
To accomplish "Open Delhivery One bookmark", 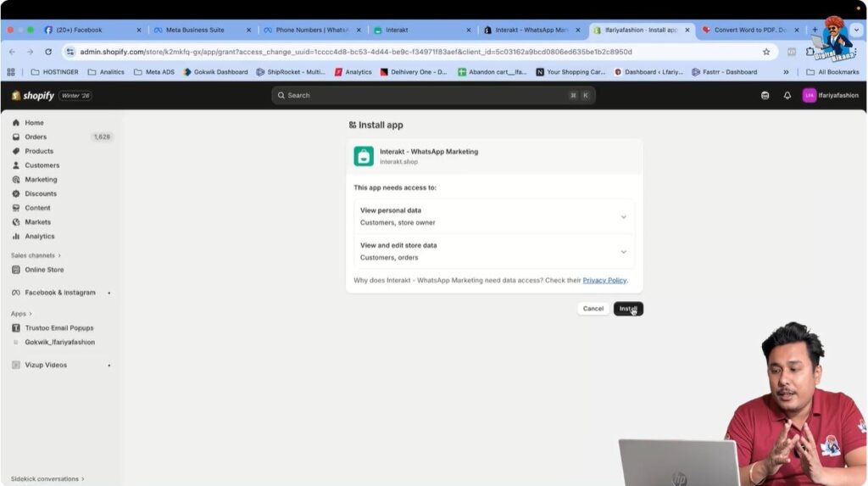I will (414, 72).
